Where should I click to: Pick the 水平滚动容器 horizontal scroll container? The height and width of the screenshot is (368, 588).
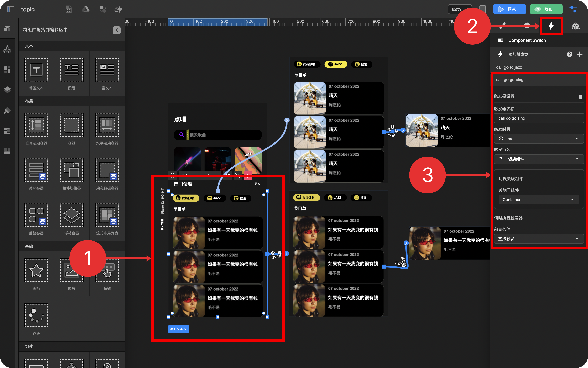point(107,129)
